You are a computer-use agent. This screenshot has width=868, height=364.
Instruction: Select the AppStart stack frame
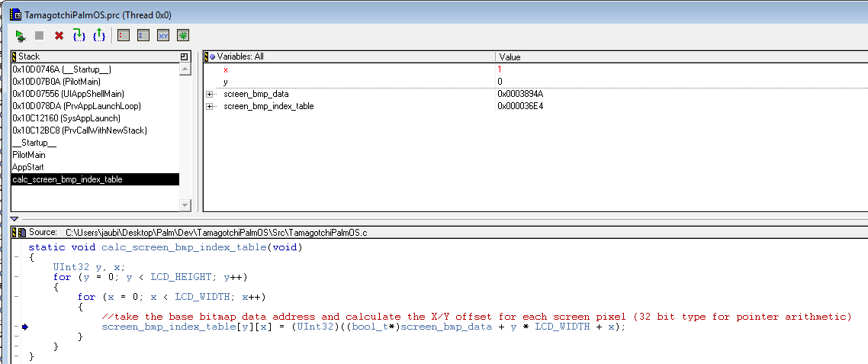point(95,167)
